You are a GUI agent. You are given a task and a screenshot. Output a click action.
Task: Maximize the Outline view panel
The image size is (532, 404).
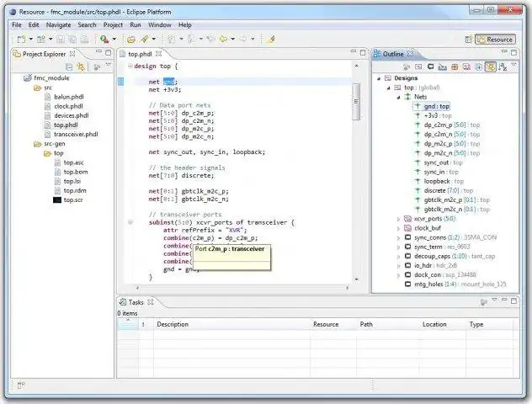point(513,53)
